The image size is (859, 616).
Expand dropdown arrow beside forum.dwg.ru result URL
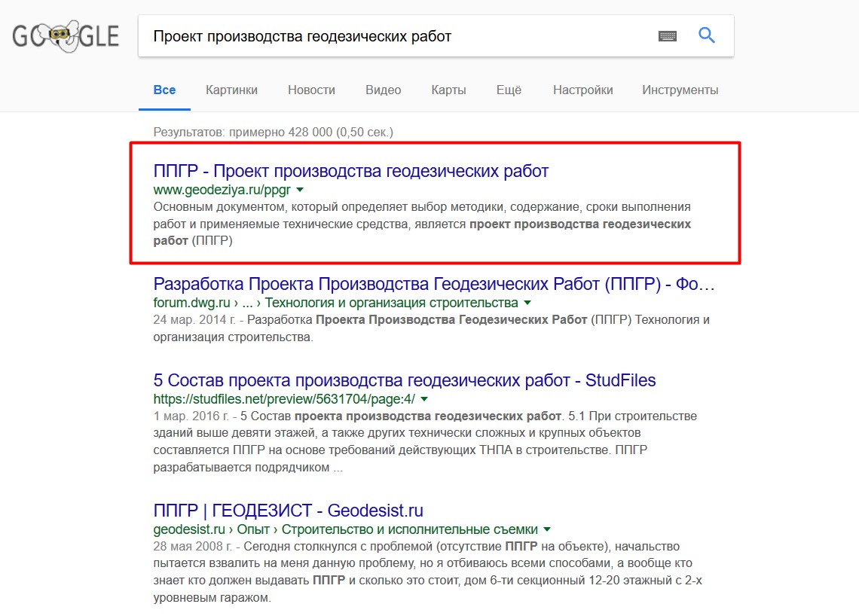point(527,303)
